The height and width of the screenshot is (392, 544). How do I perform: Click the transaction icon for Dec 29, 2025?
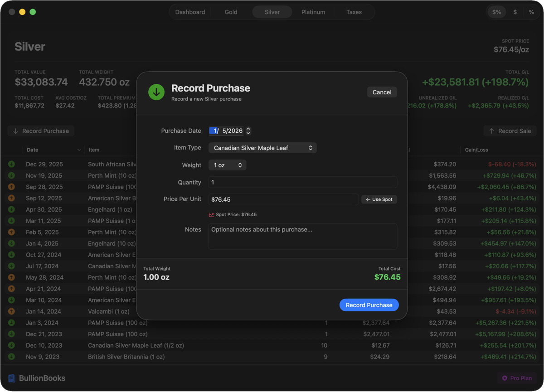[x=11, y=164]
